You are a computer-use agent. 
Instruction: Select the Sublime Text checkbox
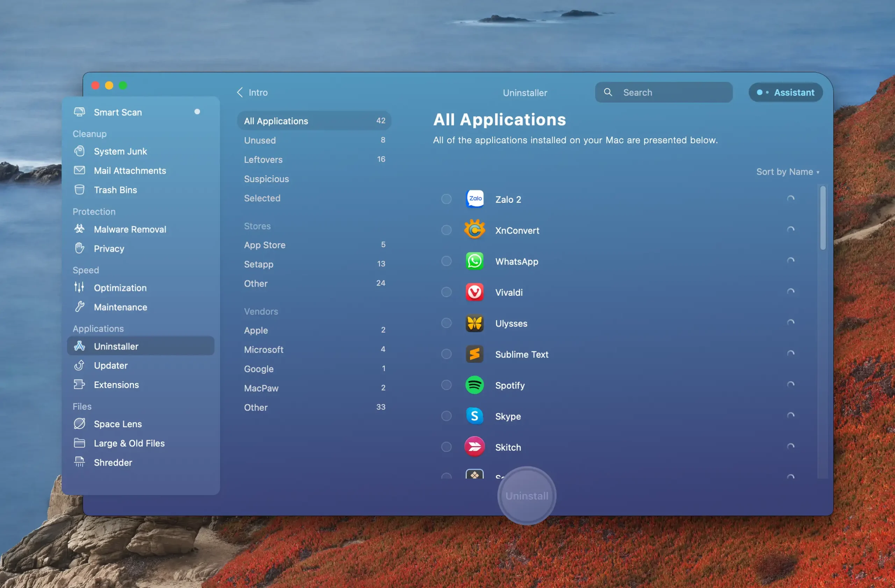(446, 354)
